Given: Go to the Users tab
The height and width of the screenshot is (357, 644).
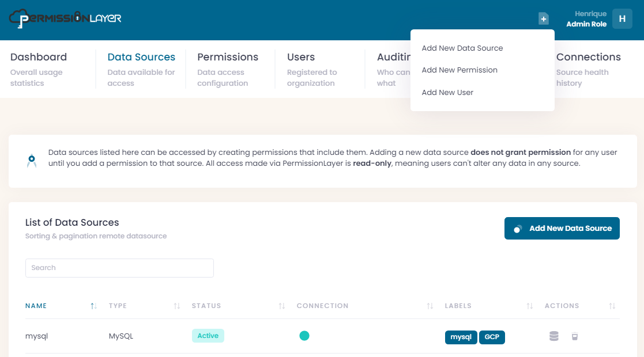Looking at the screenshot, I should 300,58.
